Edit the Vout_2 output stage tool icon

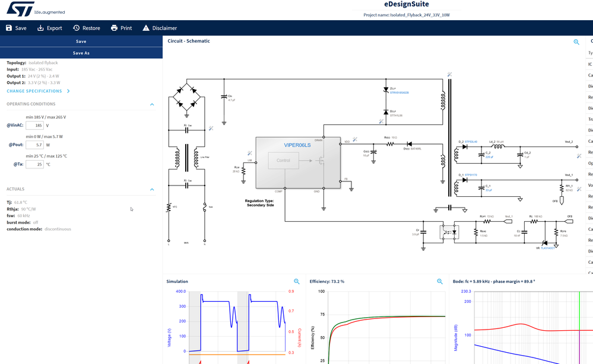pos(579,155)
